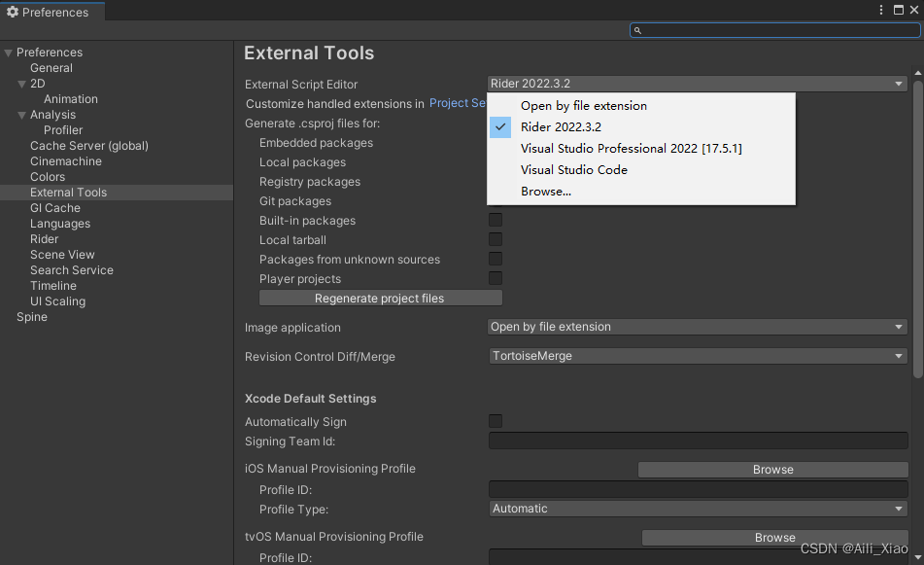Open the Revision Control Diff/Merge dropdown
The image size is (924, 565).
(698, 356)
